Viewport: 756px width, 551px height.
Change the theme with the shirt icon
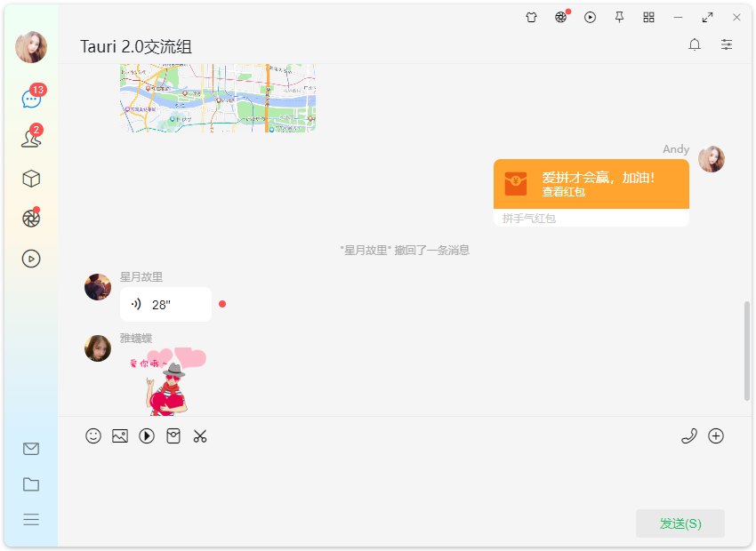point(531,17)
